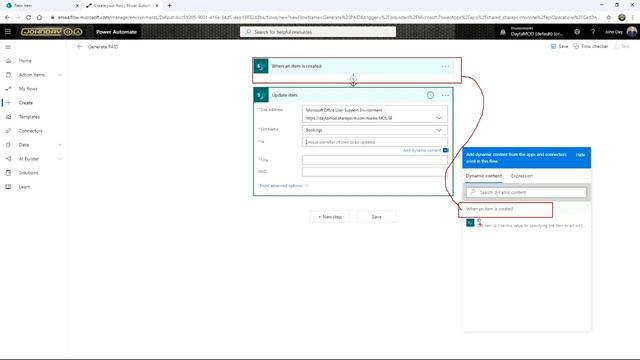Image resolution: width=640 pixels, height=360 pixels.
Task: Expand Action items chevron
Action: (x=60, y=75)
